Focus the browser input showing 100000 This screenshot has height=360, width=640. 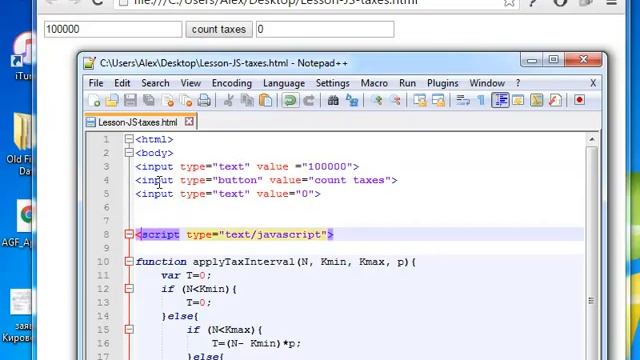point(113,29)
